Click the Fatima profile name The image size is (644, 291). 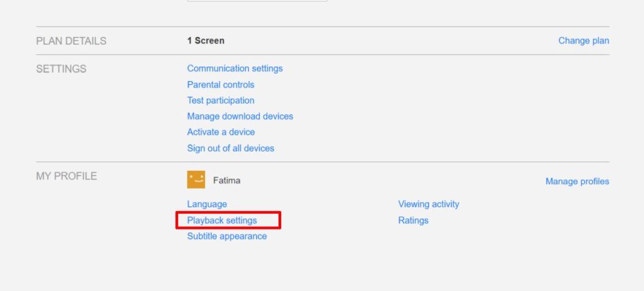pyautogui.click(x=226, y=180)
